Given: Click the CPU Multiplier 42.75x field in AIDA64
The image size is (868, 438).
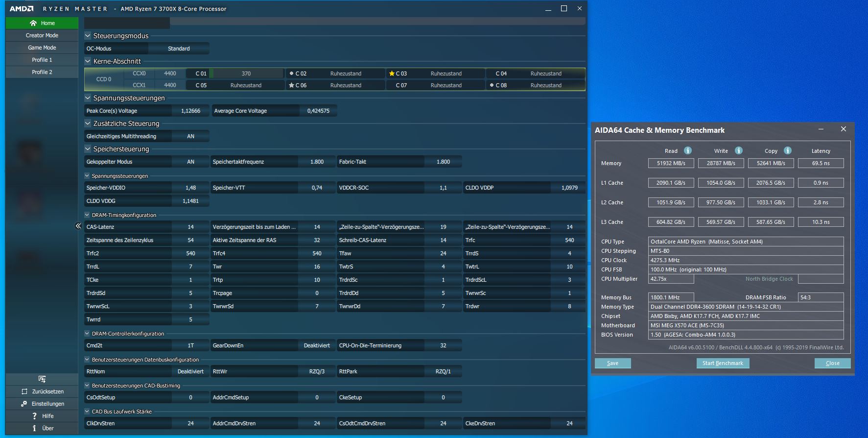Looking at the screenshot, I should (671, 279).
